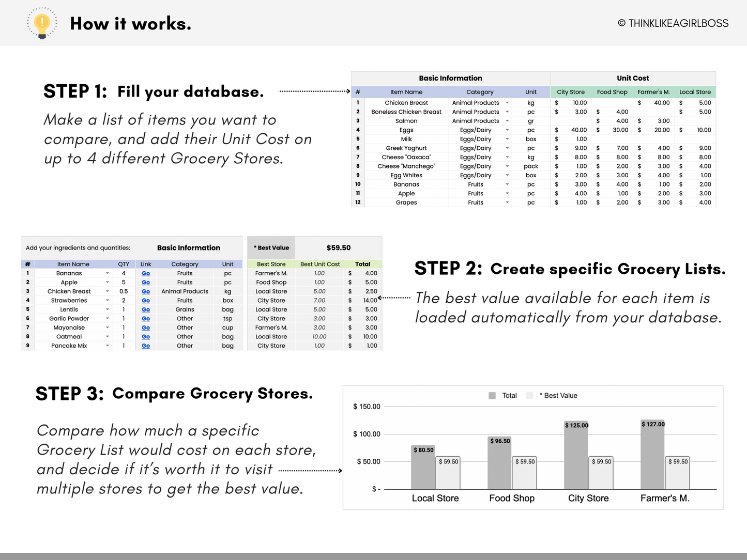Click the THINKLIKEAGIRLBOSS copyright text
This screenshot has width=747, height=560.
tap(673, 23)
